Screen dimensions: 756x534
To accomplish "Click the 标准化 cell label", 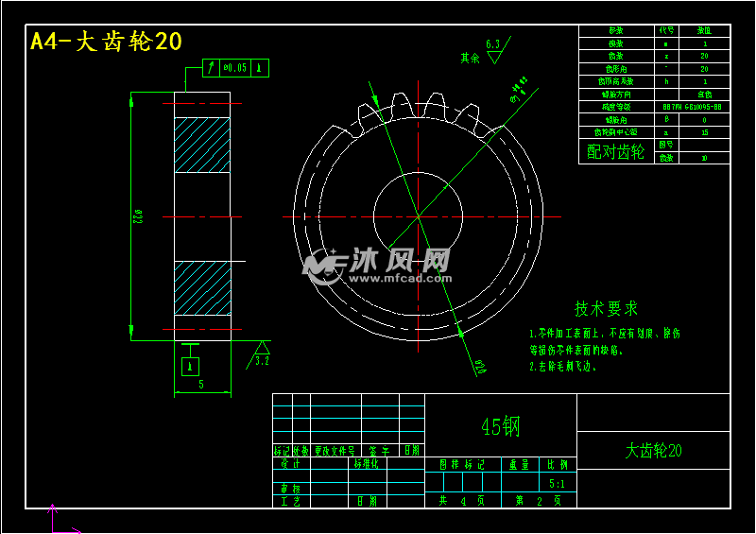I will tap(367, 463).
